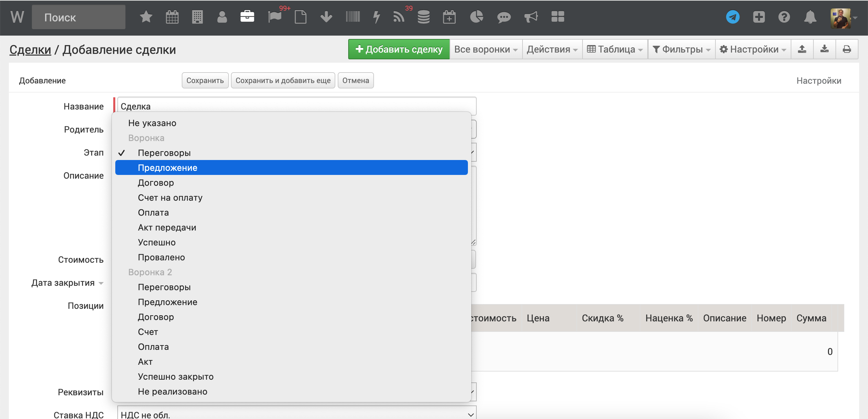Open the calendar icon in top bar
The height and width of the screenshot is (419, 868).
pyautogui.click(x=172, y=17)
